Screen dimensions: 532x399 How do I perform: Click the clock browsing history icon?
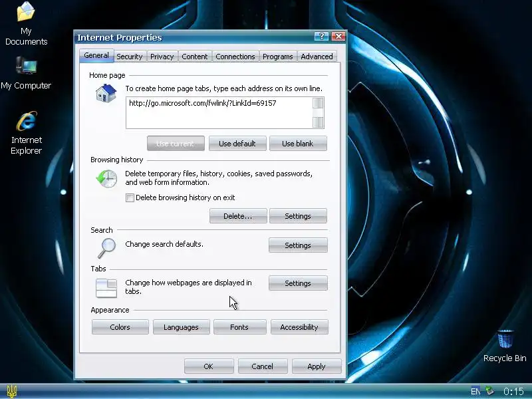(x=106, y=178)
